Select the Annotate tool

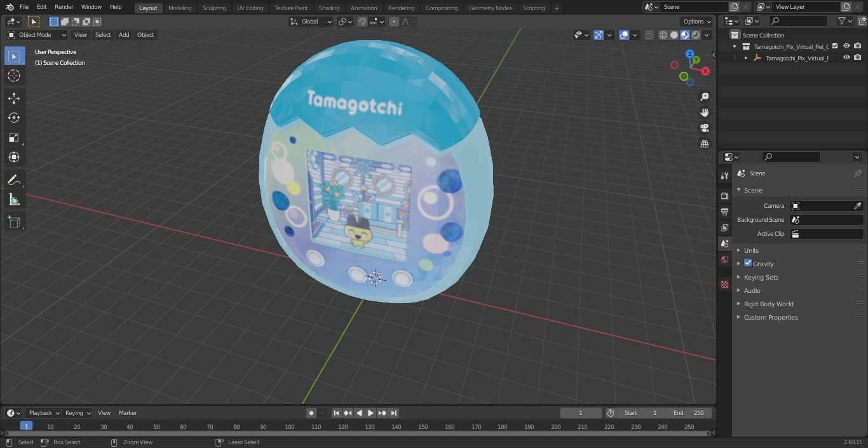coord(14,180)
